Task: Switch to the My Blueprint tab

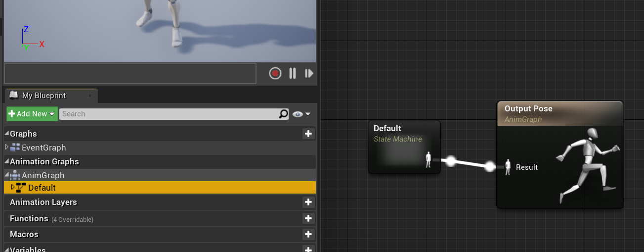Action: [x=50, y=96]
